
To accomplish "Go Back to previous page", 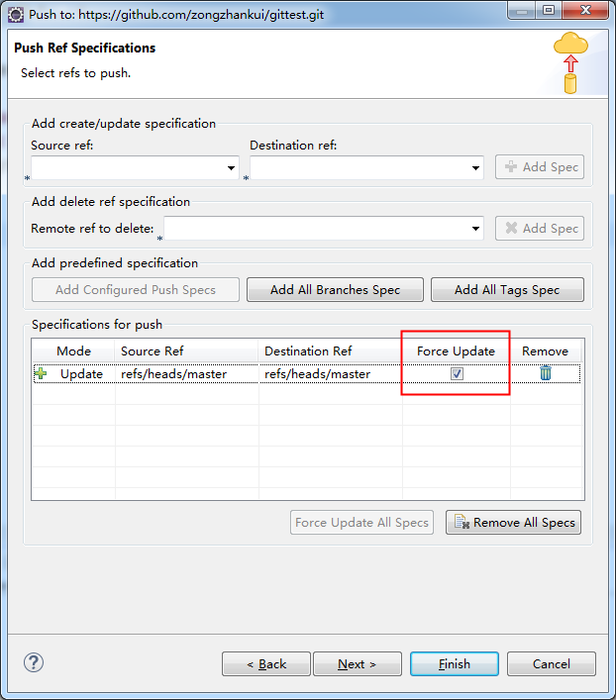I will pyautogui.click(x=266, y=663).
